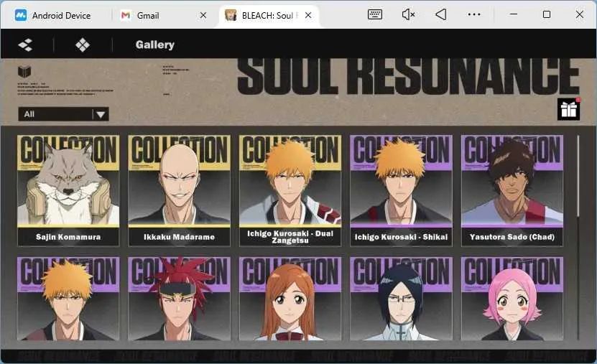
Task: Close the BLEACH: Soul tab
Action: point(308,15)
